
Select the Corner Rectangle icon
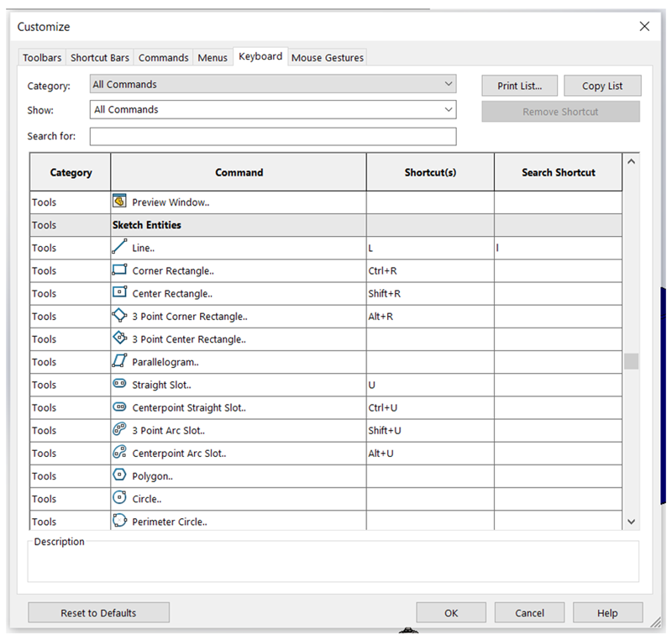[x=119, y=270]
